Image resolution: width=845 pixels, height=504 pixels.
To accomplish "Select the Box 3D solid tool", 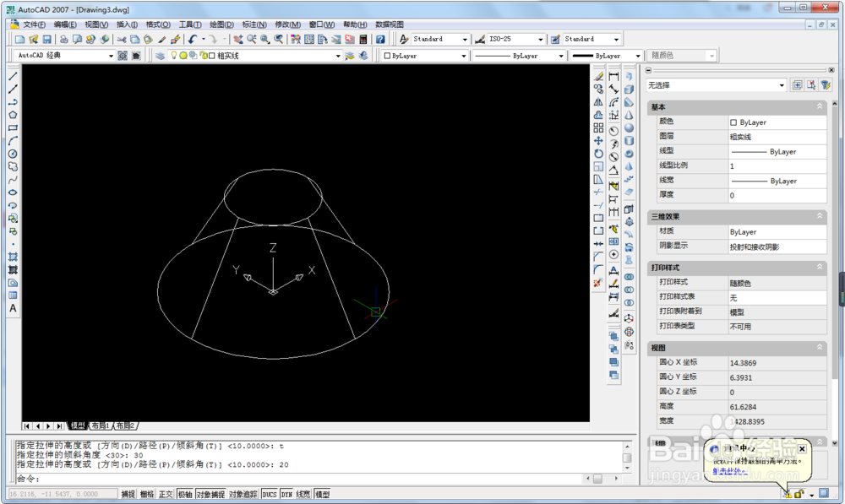I will [629, 89].
